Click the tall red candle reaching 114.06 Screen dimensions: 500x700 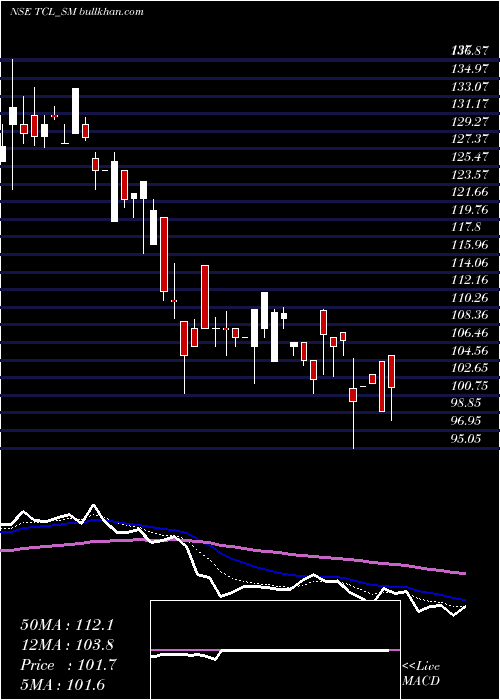pos(205,297)
